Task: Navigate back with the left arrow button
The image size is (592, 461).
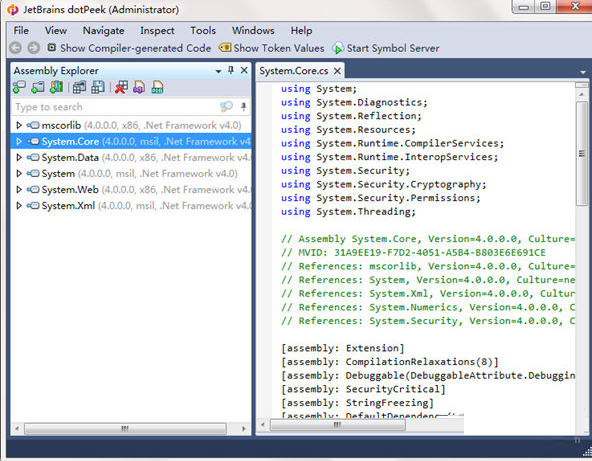Action: tap(15, 48)
